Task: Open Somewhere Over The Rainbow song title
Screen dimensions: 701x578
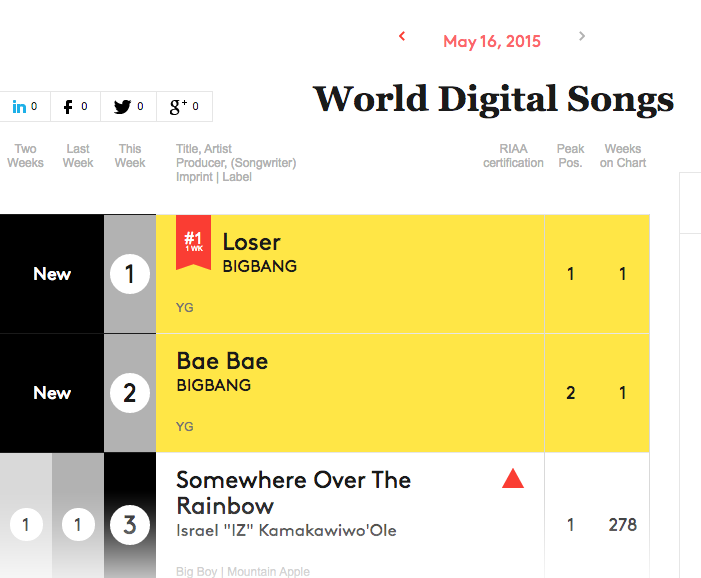Action: point(293,493)
